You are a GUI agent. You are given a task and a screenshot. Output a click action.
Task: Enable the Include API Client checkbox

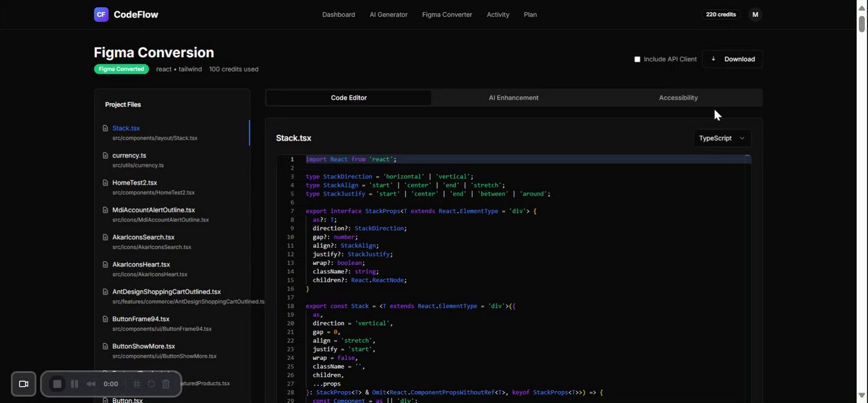tap(637, 59)
